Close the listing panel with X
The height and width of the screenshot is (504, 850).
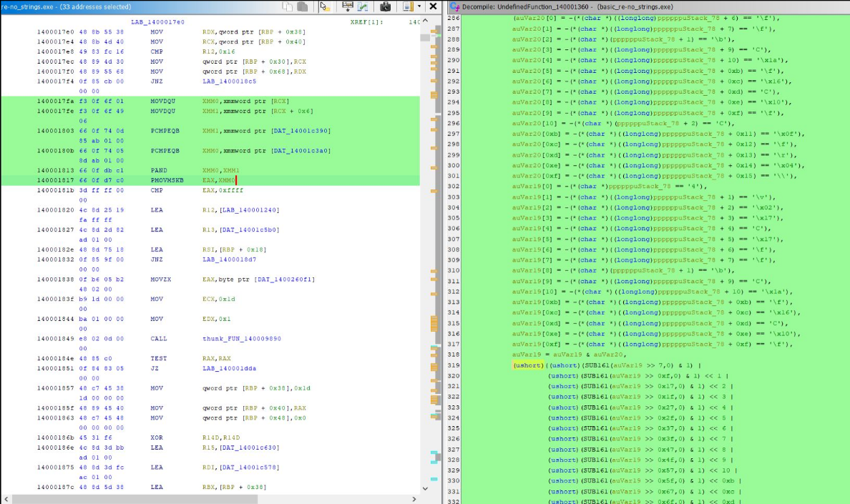433,6
